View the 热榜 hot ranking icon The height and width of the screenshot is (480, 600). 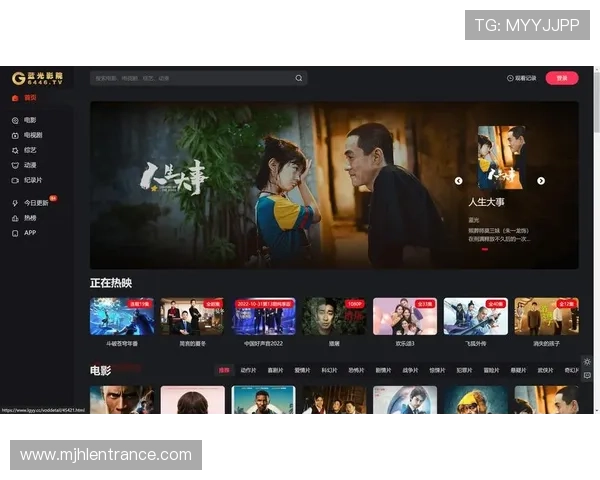pos(15,218)
